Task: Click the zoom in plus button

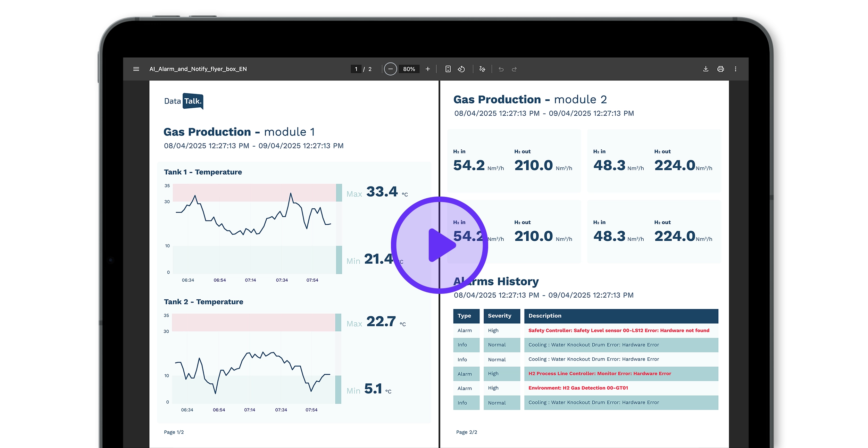Action: coord(428,69)
